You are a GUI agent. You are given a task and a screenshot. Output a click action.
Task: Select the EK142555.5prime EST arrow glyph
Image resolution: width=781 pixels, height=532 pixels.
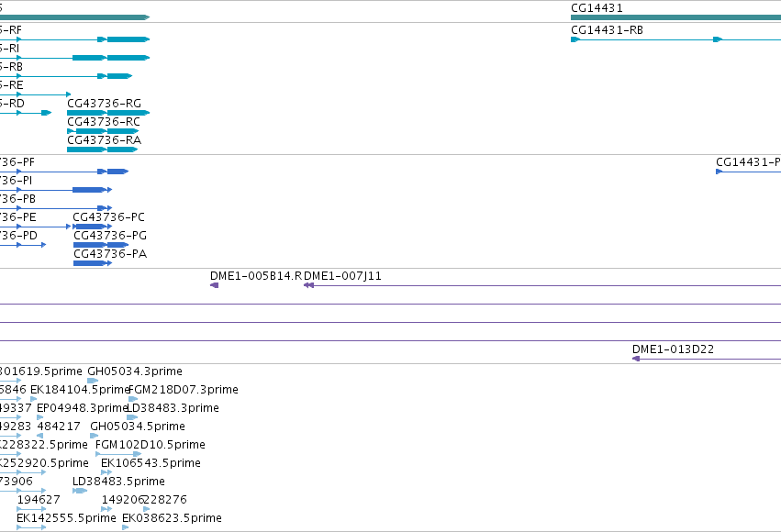click(31, 527)
